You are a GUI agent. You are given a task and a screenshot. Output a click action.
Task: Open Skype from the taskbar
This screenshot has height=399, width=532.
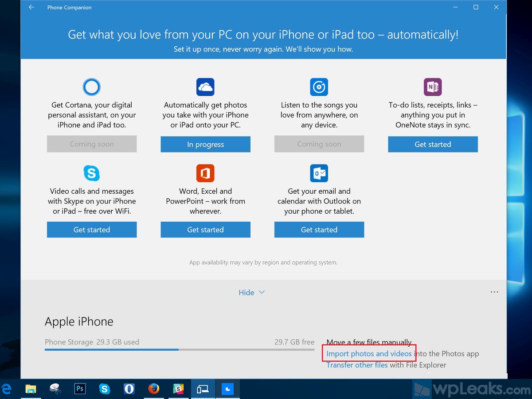(x=105, y=389)
